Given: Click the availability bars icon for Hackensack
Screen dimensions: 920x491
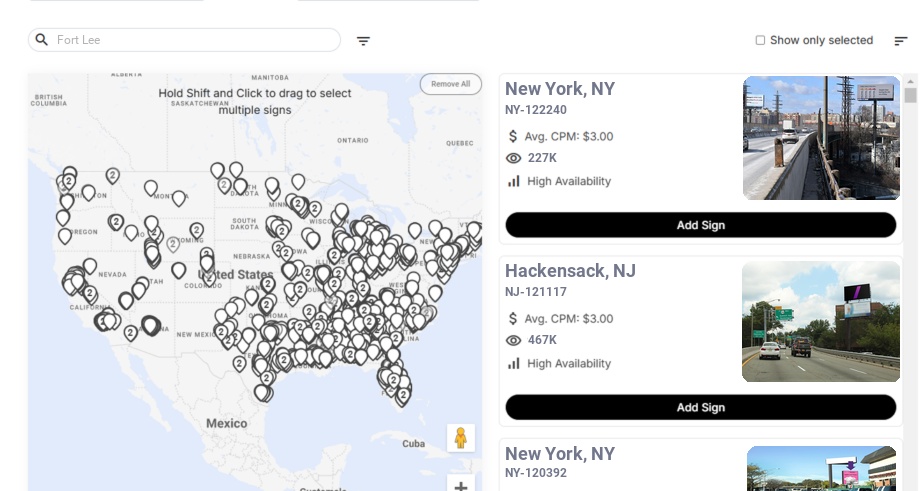Looking at the screenshot, I should 514,363.
